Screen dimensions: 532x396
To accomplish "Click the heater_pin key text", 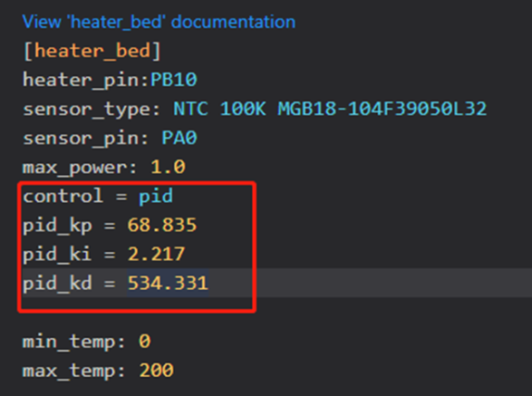I will pos(82,81).
